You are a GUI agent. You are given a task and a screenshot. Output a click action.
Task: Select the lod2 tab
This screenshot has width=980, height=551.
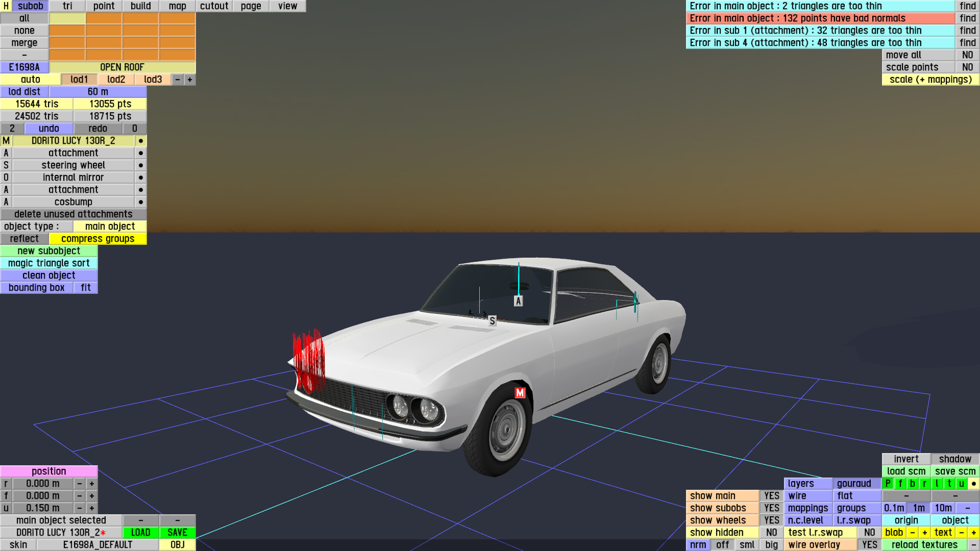[x=116, y=80]
